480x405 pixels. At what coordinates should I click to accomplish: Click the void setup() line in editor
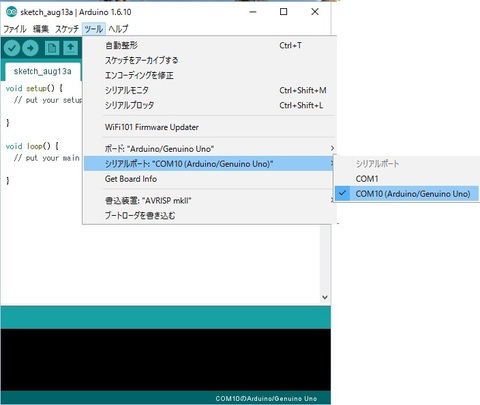34,88
